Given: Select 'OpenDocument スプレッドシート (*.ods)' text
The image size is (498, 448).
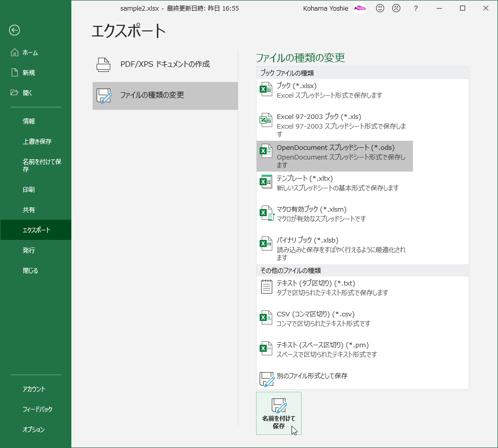Looking at the screenshot, I should (x=336, y=147).
